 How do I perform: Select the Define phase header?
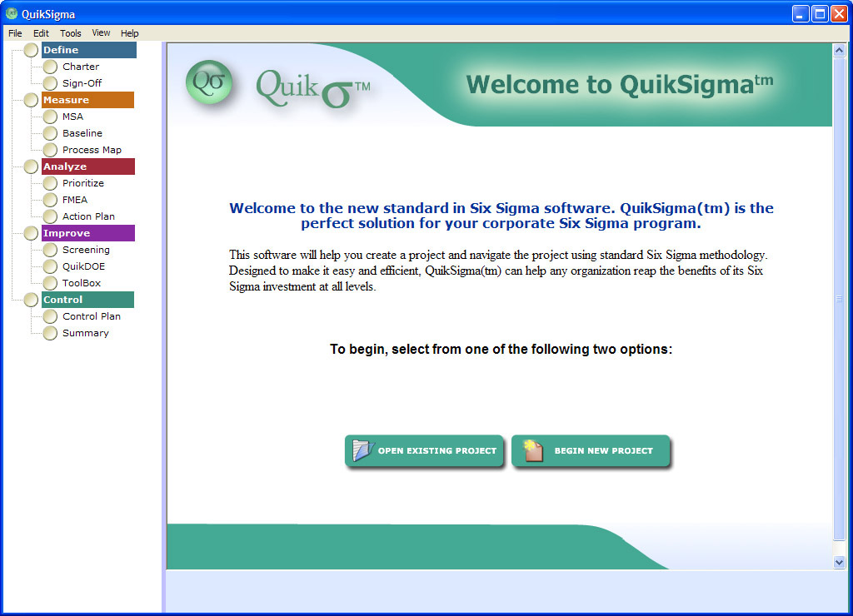[x=88, y=50]
